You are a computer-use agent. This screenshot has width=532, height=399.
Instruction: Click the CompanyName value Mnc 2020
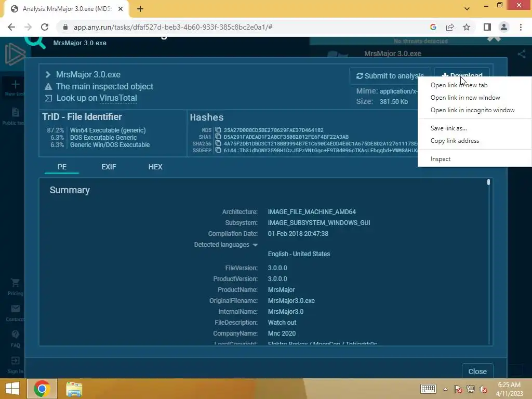pyautogui.click(x=282, y=334)
